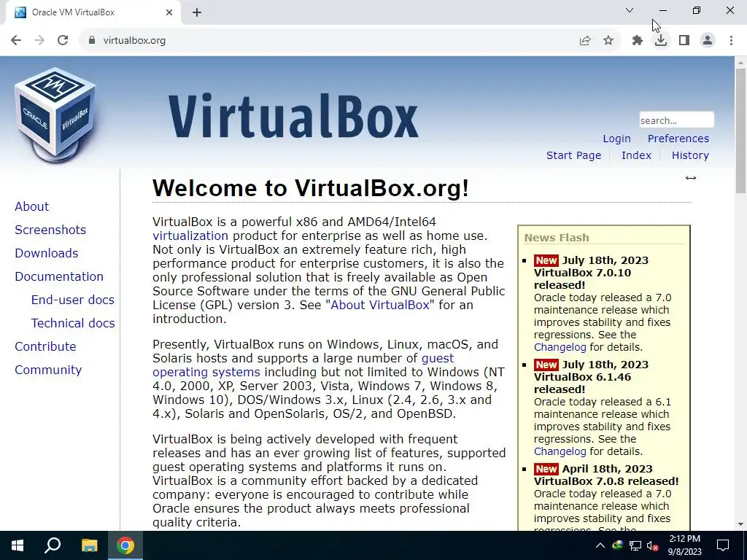Open the Chrome downloads icon

(x=661, y=41)
